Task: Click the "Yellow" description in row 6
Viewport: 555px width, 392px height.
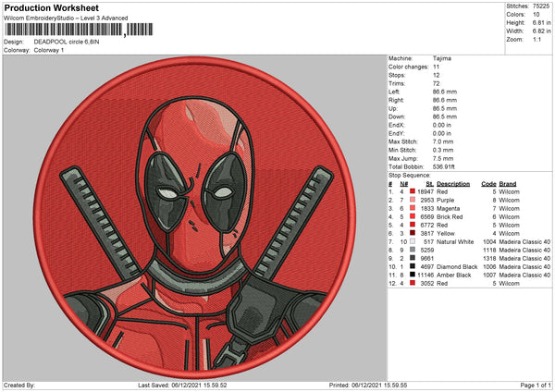Action: pos(446,234)
